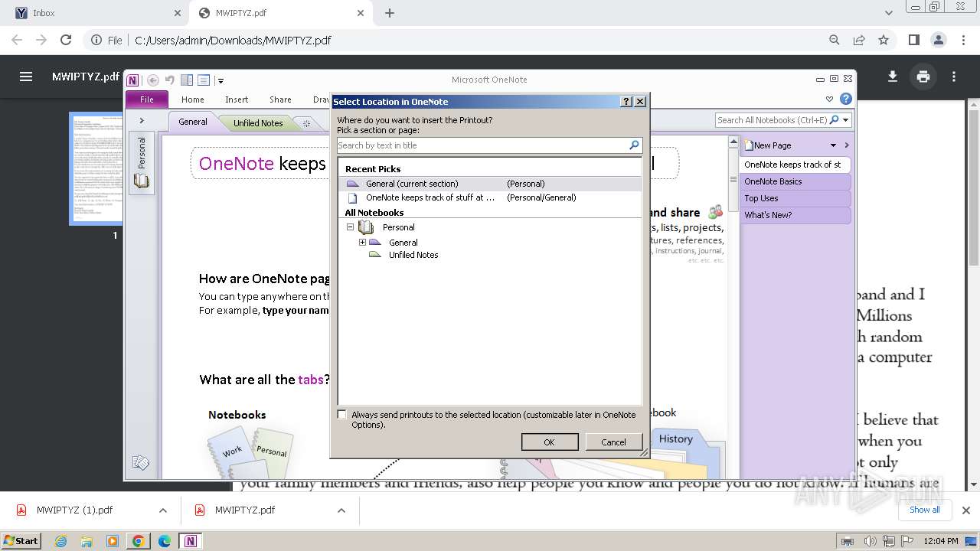Open the New Page dropdown arrow
Viewport: 980px width, 551px height.
pyautogui.click(x=833, y=145)
